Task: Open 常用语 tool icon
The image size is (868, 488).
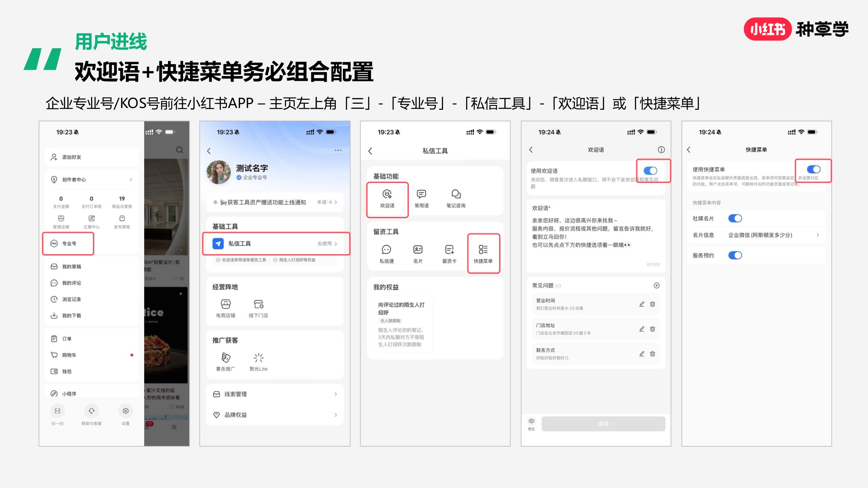Action: [x=421, y=199]
